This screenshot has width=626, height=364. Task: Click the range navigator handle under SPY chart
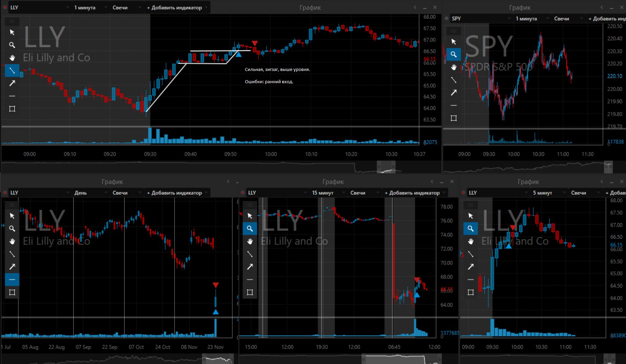point(608,167)
